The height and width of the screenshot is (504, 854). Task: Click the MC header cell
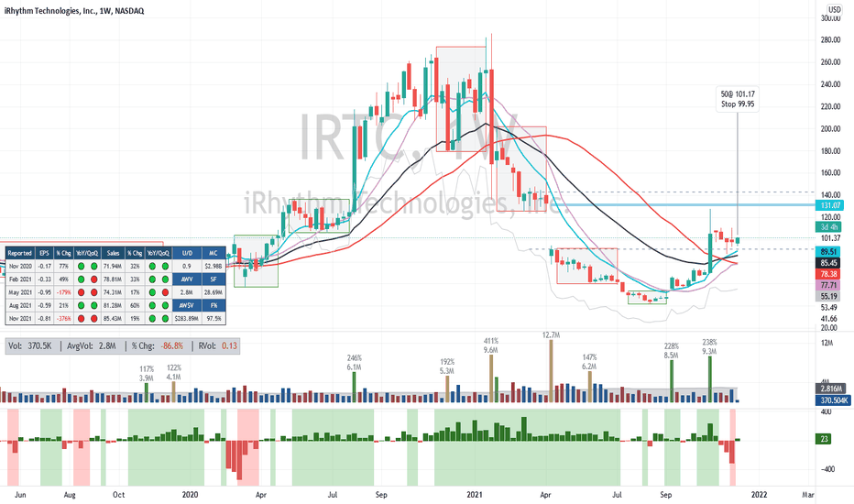[x=213, y=253]
